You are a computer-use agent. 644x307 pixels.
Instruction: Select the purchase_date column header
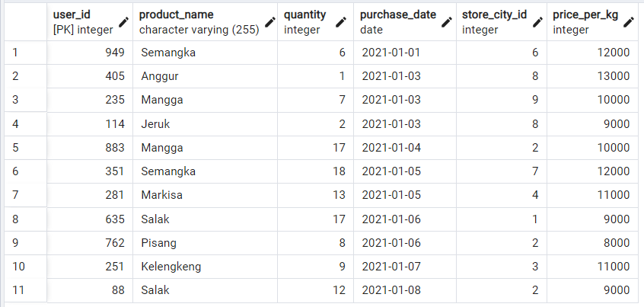coord(405,22)
